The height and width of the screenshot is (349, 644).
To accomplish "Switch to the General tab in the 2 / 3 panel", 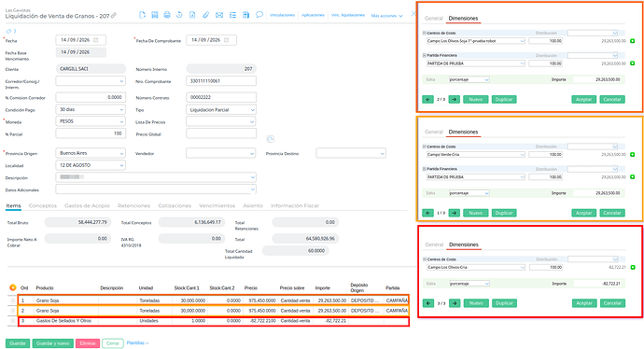I will [434, 19].
